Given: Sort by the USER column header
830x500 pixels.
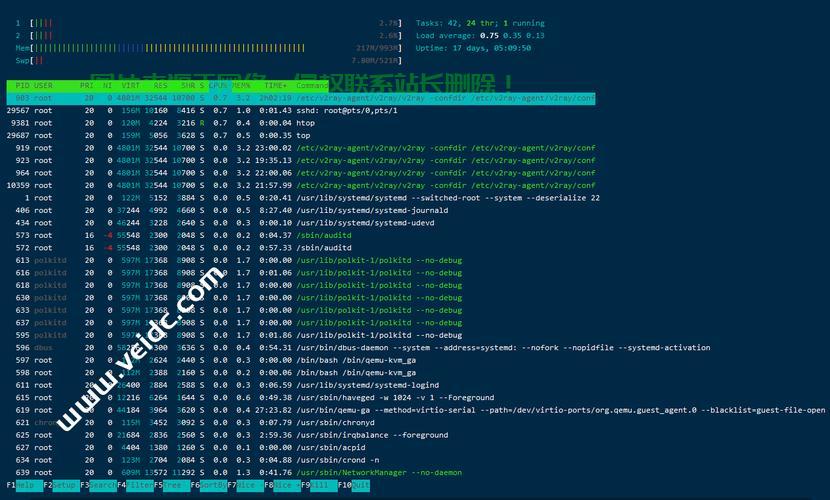Looking at the screenshot, I should point(43,86).
